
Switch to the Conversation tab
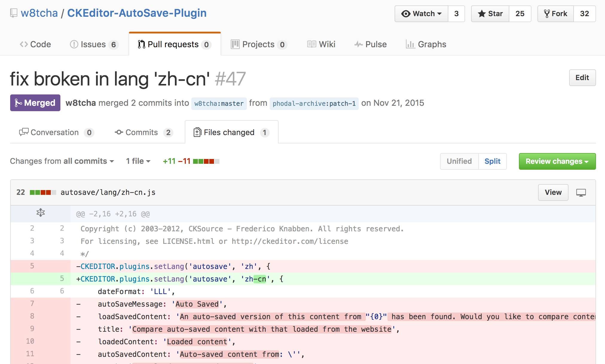56,132
